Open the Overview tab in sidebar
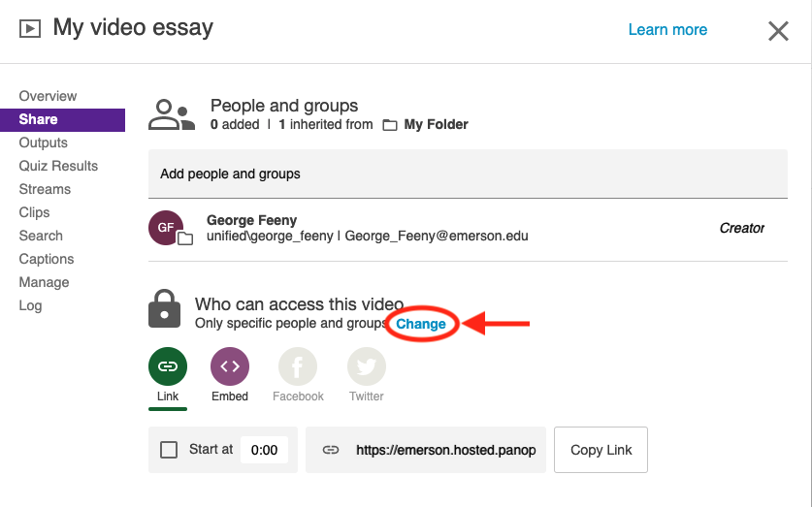The image size is (812, 507). click(49, 96)
